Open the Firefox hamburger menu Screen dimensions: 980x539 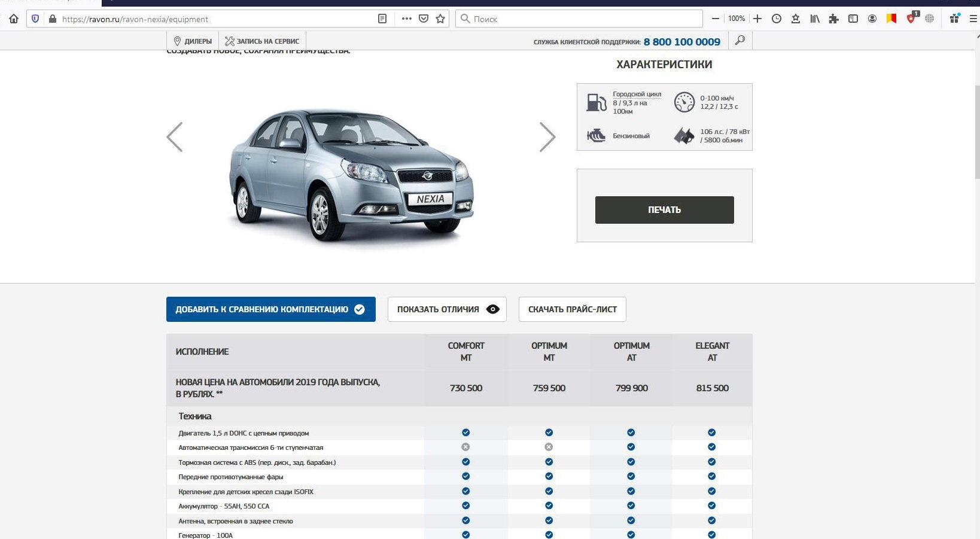tap(973, 19)
